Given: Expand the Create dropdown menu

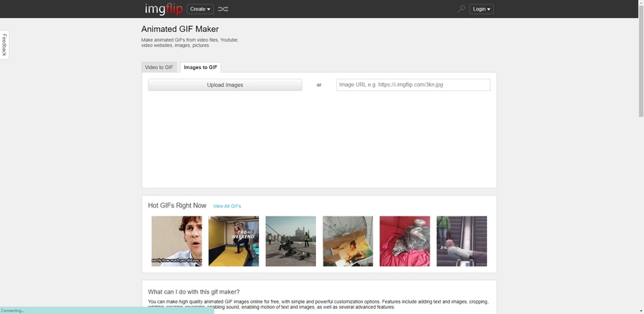Looking at the screenshot, I should (x=200, y=9).
